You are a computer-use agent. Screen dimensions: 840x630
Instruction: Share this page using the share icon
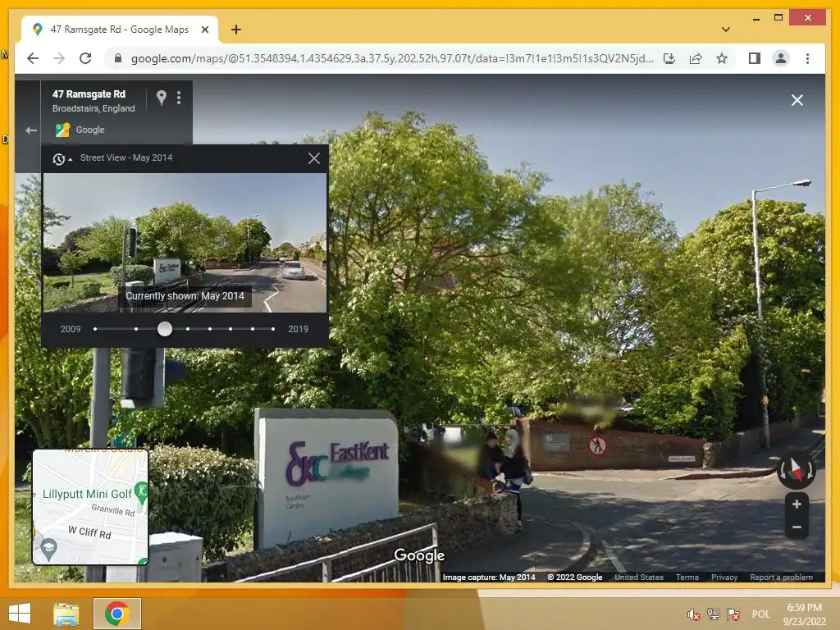696,58
